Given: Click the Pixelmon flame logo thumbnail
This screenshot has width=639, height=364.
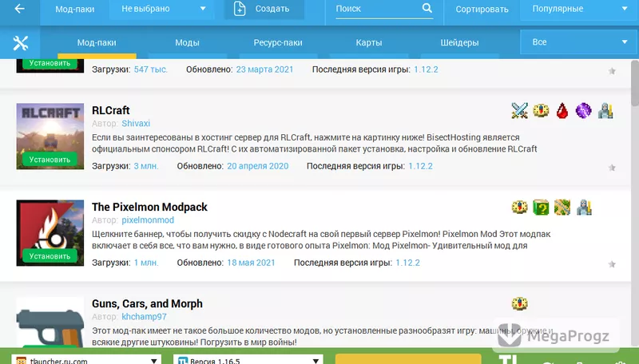Looking at the screenshot, I should tap(50, 232).
